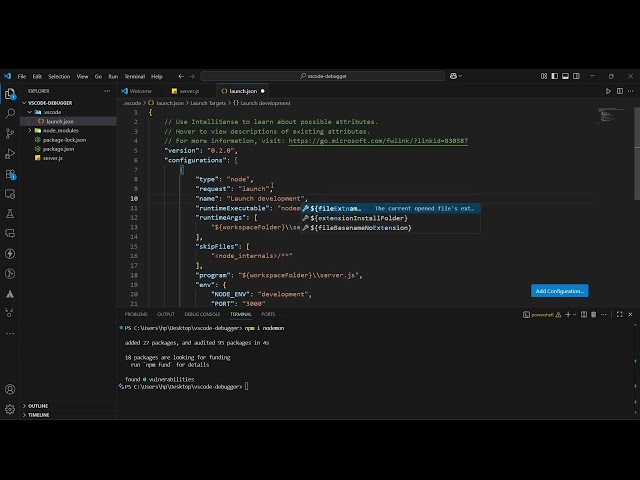The image size is (640, 480).
Task: Open the Remote Explorer icon
Action: click(x=10, y=194)
